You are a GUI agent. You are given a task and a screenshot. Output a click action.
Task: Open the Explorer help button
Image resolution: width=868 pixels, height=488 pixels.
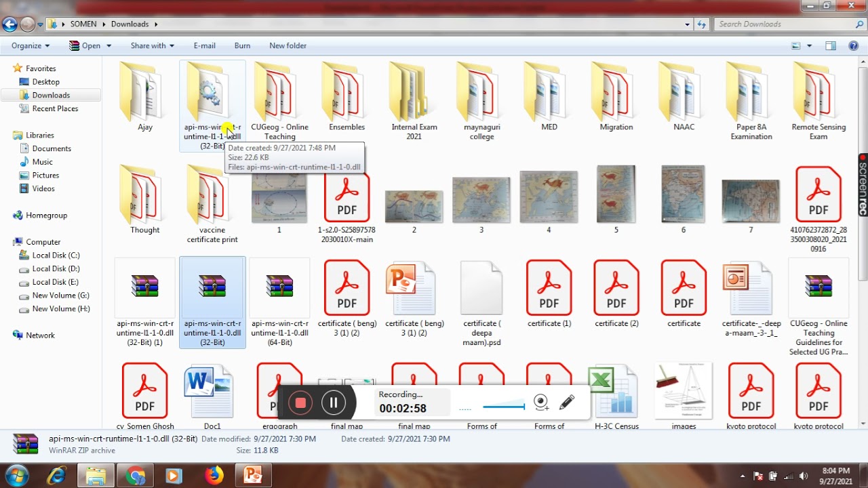pyautogui.click(x=854, y=46)
